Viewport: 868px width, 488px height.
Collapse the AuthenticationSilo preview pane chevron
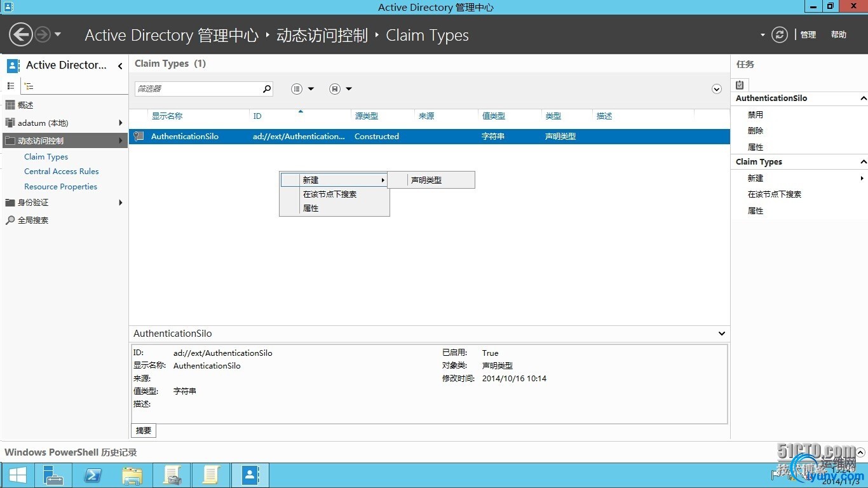click(x=722, y=334)
